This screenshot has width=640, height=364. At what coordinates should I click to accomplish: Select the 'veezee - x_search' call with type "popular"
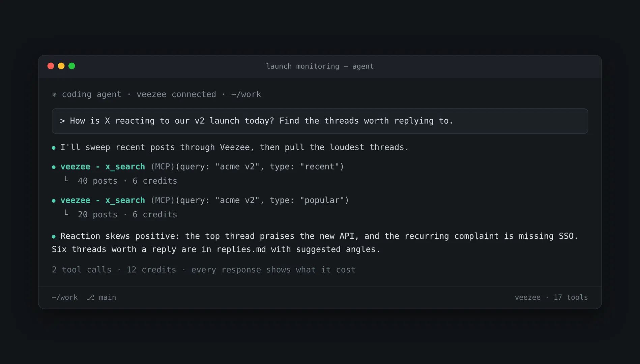[x=204, y=200]
